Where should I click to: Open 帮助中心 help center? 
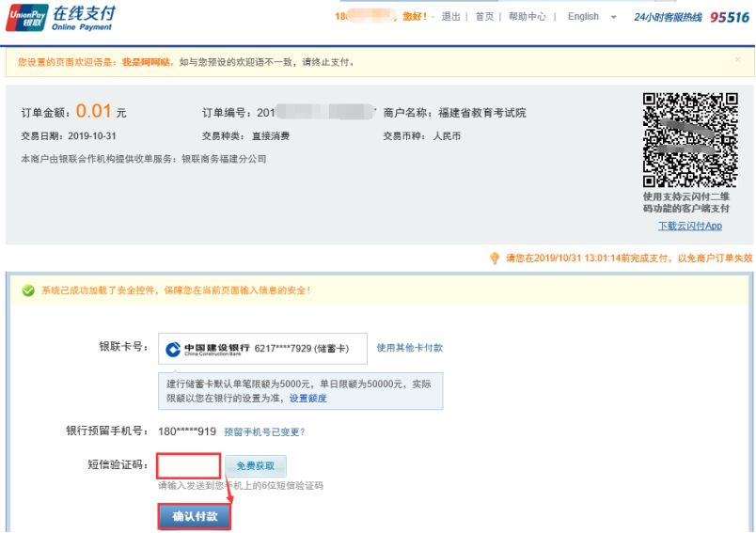527,17
